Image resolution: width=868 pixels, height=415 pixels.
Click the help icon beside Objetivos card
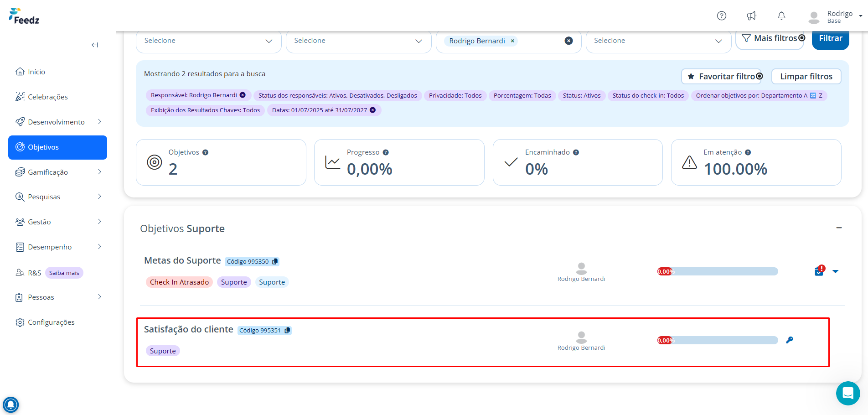pyautogui.click(x=206, y=152)
